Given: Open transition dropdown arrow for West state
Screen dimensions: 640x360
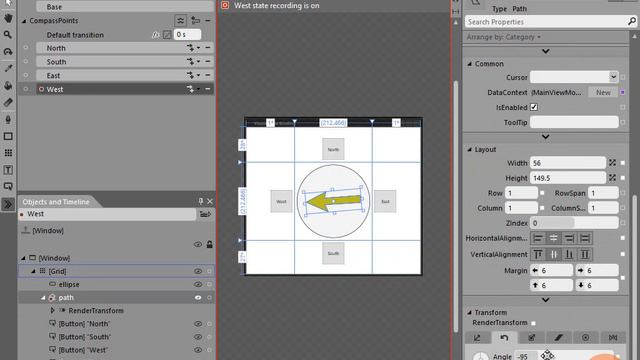Looking at the screenshot, I should [198, 89].
